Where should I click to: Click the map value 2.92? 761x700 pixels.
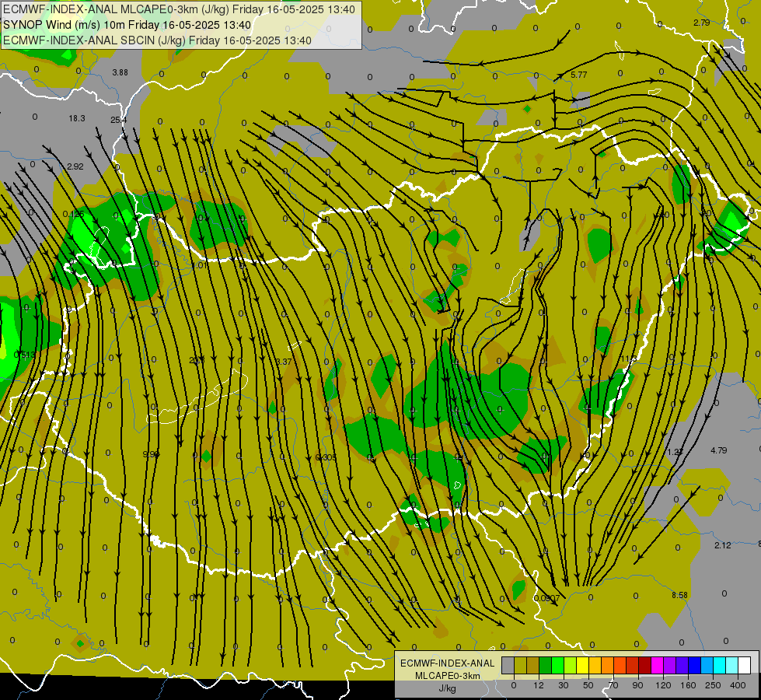(x=75, y=166)
